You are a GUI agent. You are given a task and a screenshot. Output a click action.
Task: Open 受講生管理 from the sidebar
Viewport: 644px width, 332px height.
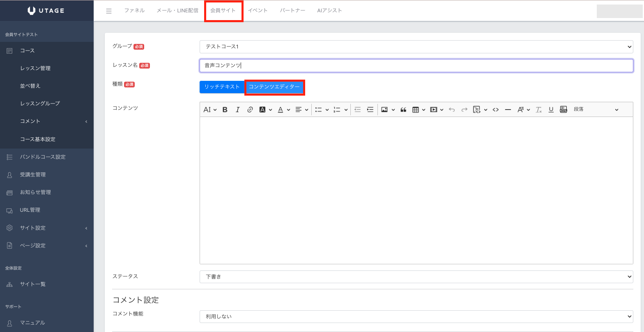(33, 175)
